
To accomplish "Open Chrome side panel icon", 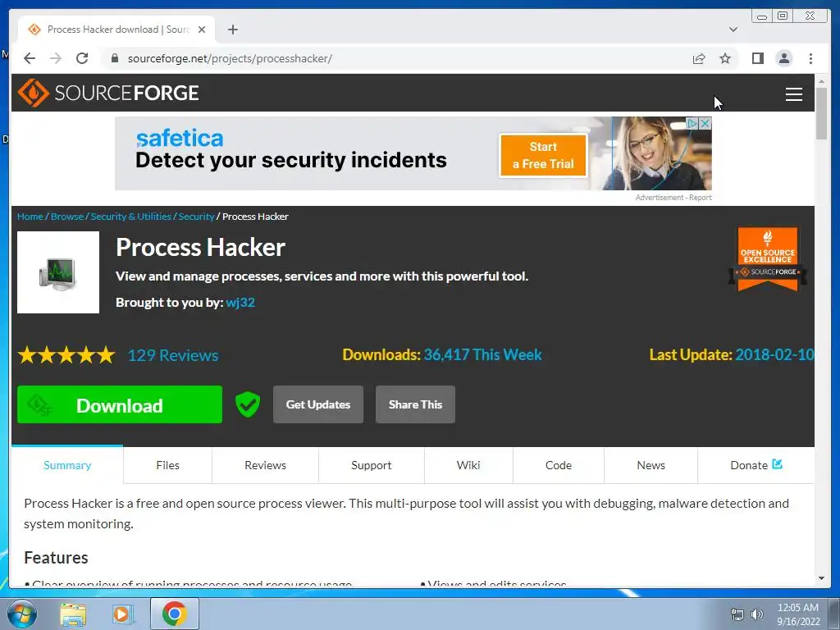I will click(757, 58).
